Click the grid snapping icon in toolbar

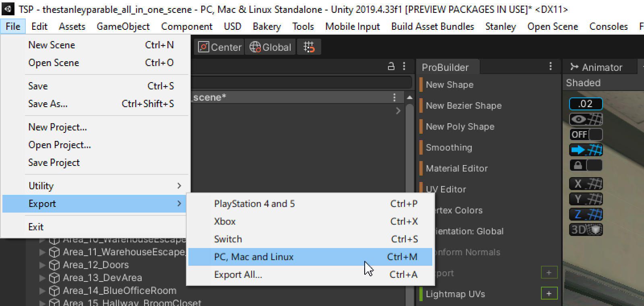pyautogui.click(x=309, y=47)
